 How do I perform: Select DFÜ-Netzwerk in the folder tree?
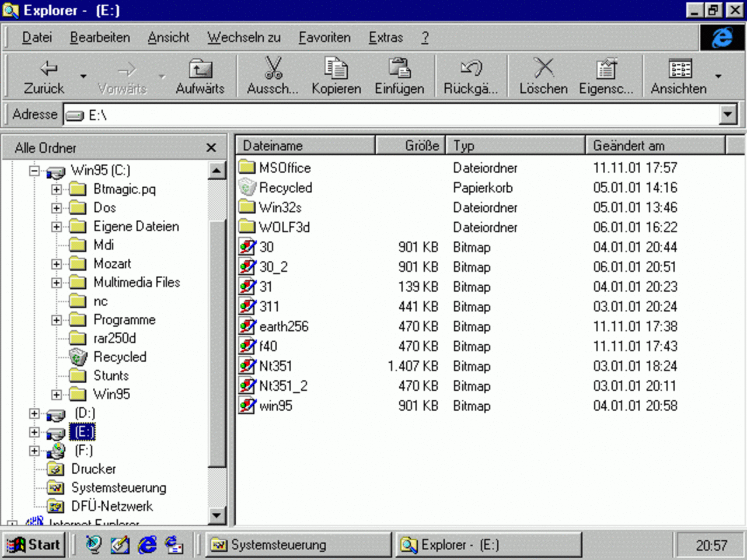click(112, 506)
